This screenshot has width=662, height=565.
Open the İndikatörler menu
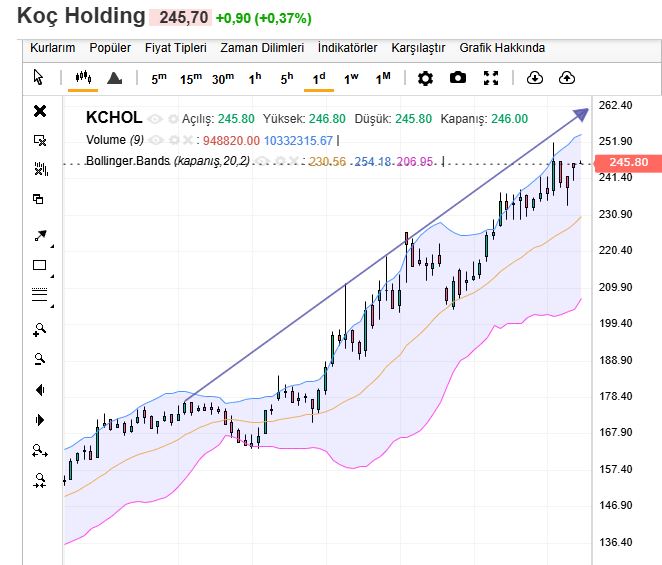[x=347, y=48]
